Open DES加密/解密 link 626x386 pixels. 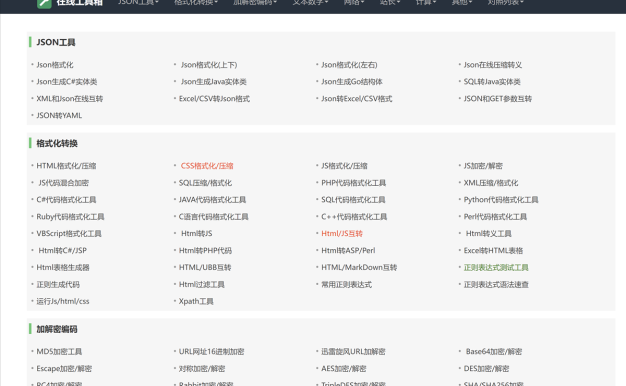point(486,368)
